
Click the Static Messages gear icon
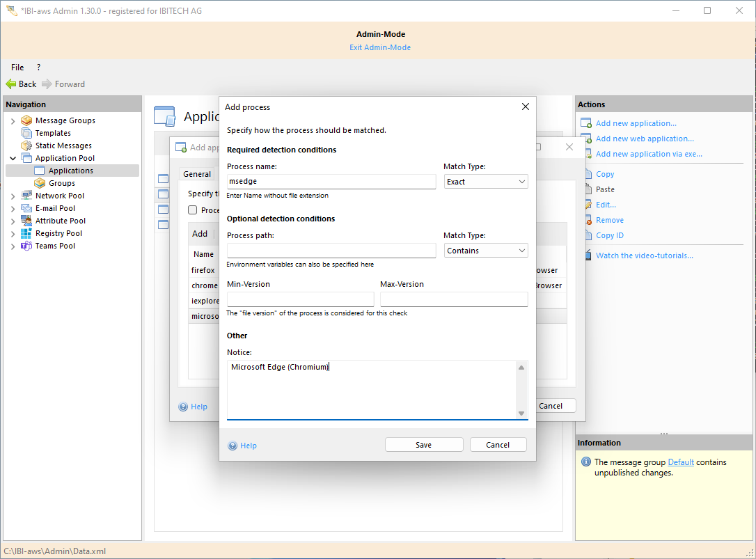coord(26,145)
